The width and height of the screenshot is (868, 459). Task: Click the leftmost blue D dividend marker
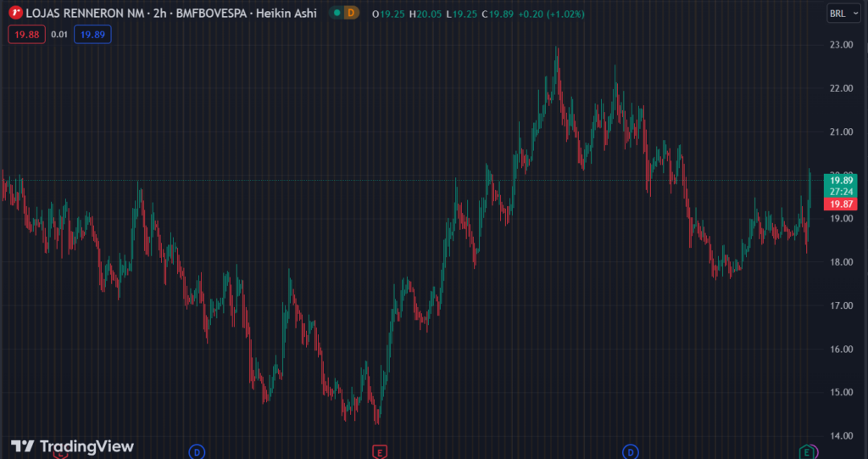[197, 452]
